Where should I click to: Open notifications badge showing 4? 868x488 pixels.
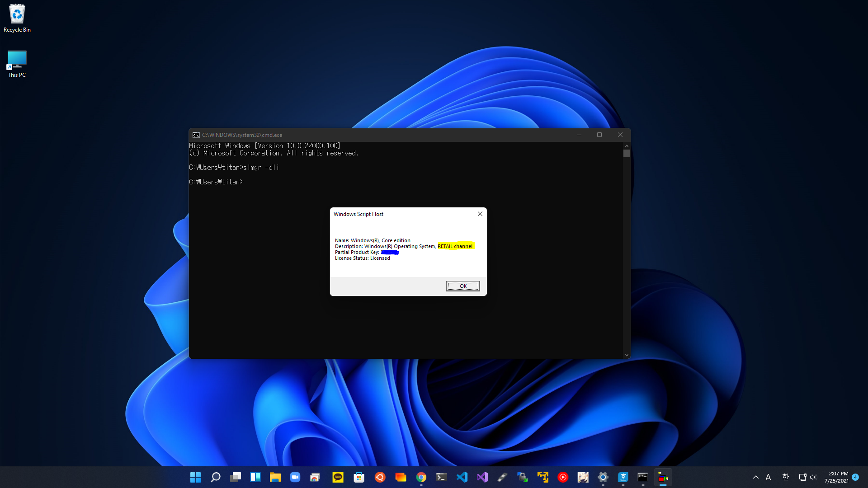[x=855, y=477]
